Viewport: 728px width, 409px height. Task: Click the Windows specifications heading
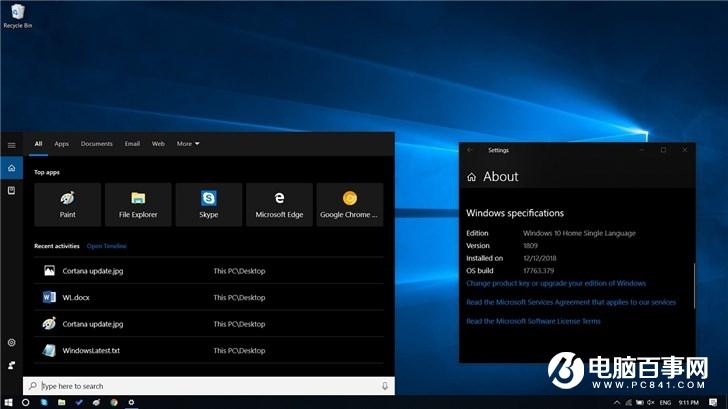(515, 213)
